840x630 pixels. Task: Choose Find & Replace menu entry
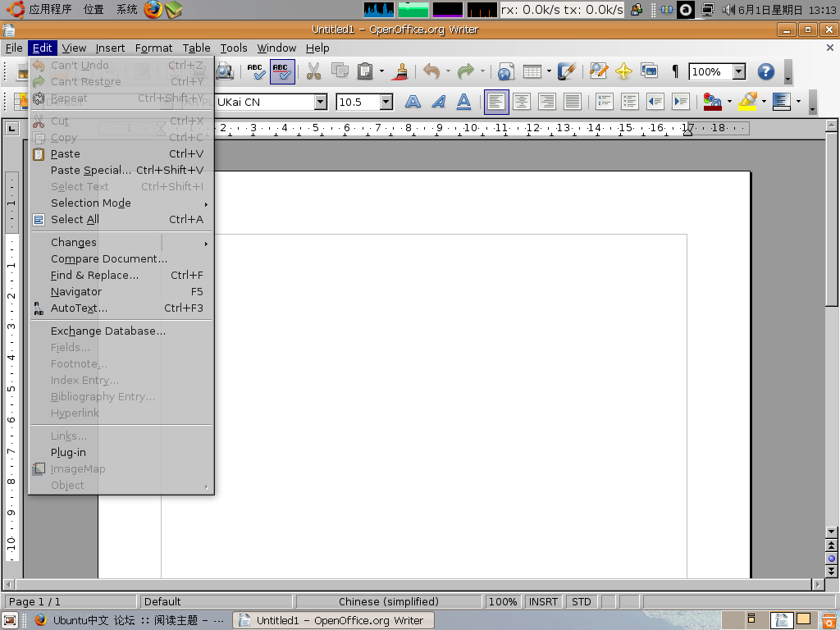coord(121,276)
